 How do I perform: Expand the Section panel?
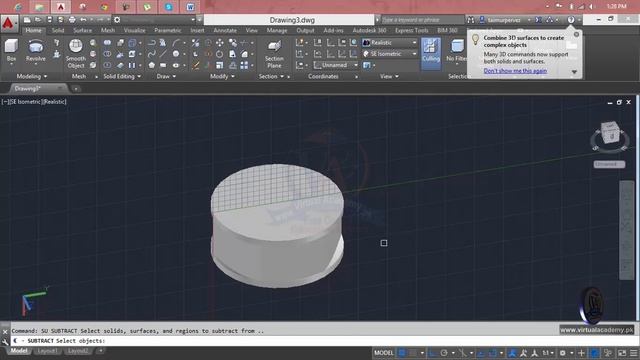271,76
